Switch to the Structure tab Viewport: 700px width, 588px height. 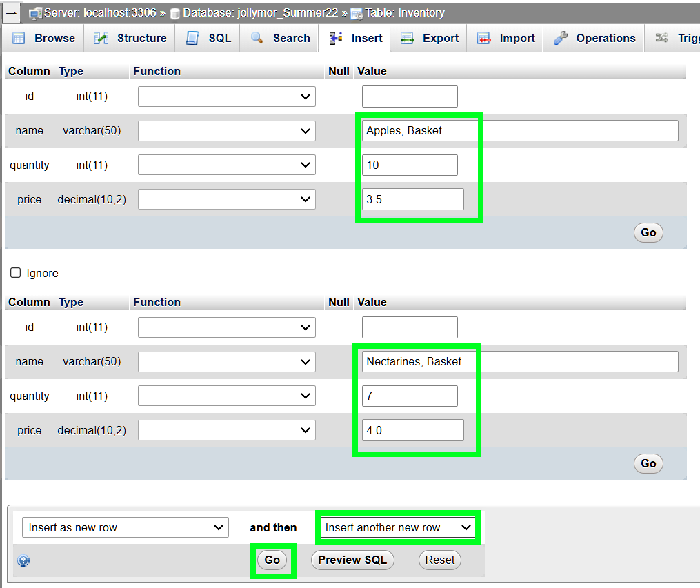pos(130,38)
